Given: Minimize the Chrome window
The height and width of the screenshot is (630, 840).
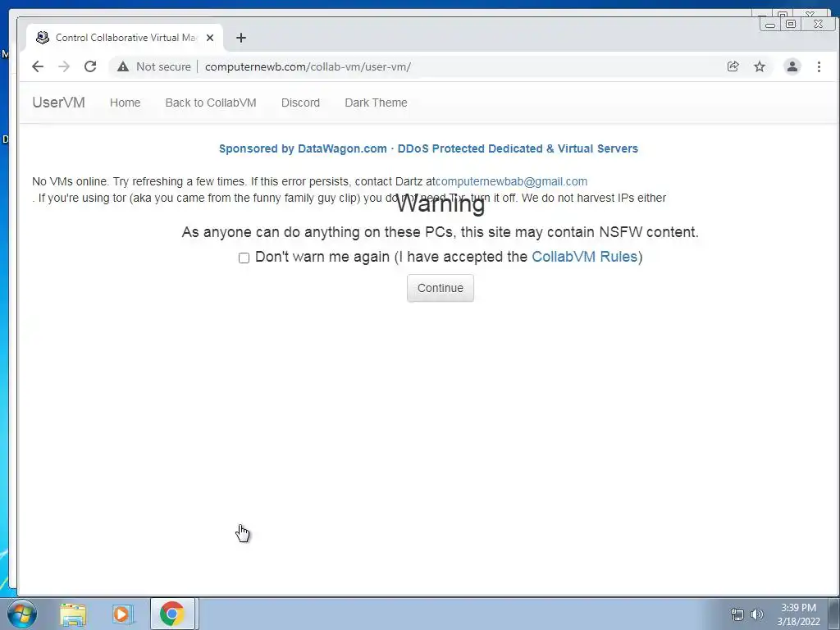Looking at the screenshot, I should click(770, 24).
